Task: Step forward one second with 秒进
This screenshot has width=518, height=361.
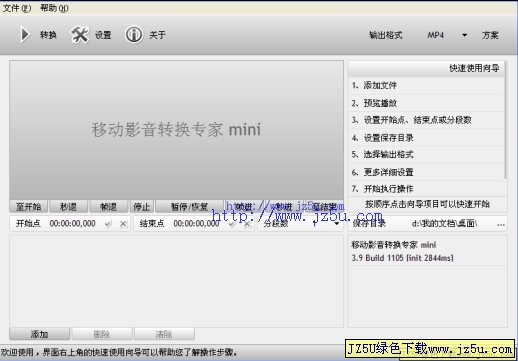Action: [x=284, y=207]
